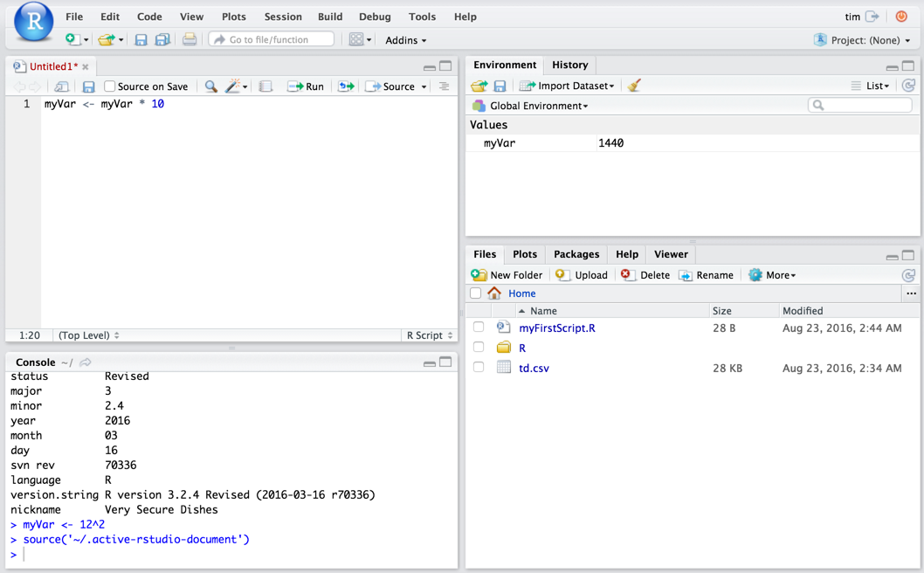Image resolution: width=924 pixels, height=573 pixels.
Task: Open the More dropdown in Files pane
Action: [x=772, y=275]
